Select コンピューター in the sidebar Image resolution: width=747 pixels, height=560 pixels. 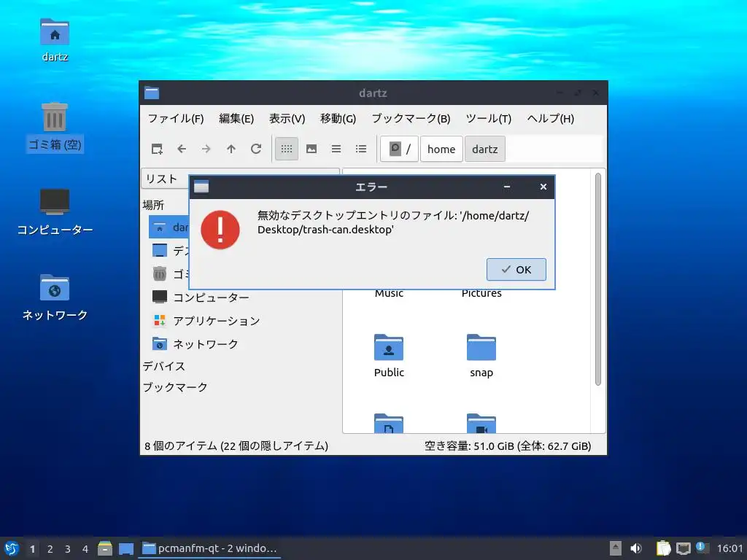coord(201,297)
